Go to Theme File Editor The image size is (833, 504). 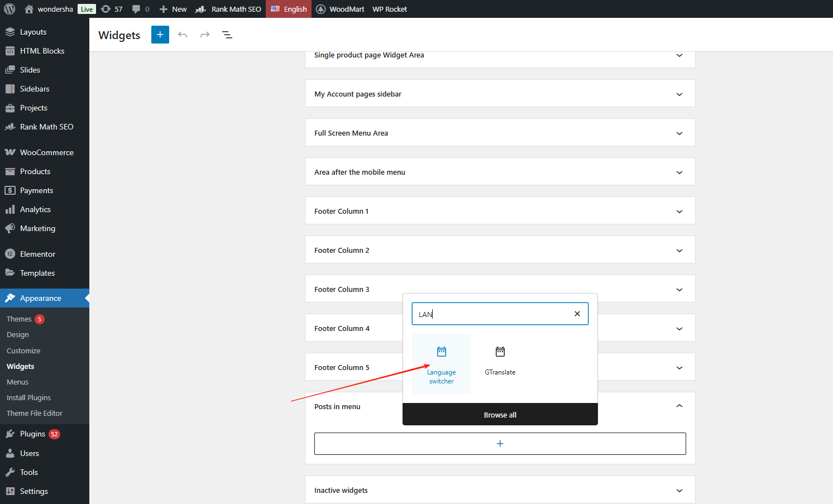(35, 413)
